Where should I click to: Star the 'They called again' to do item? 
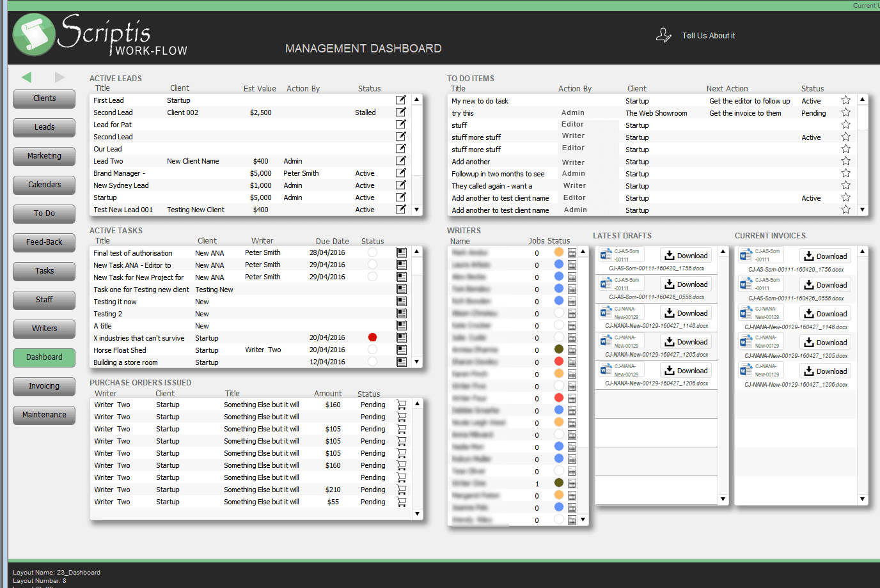845,185
